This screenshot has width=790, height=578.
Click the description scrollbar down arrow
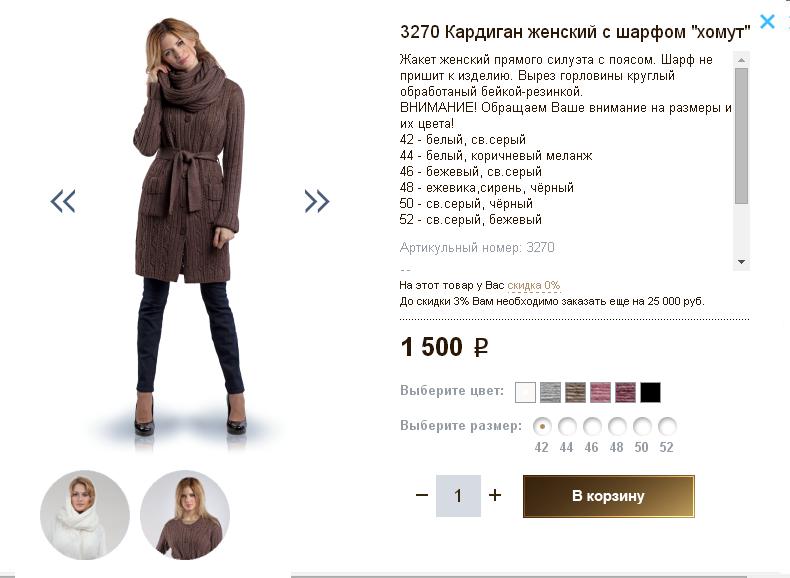(741, 262)
